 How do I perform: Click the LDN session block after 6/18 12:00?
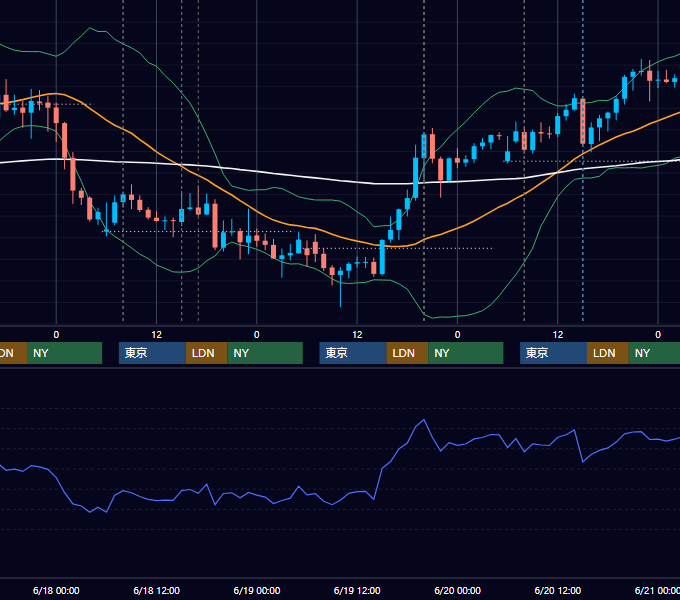click(x=206, y=353)
